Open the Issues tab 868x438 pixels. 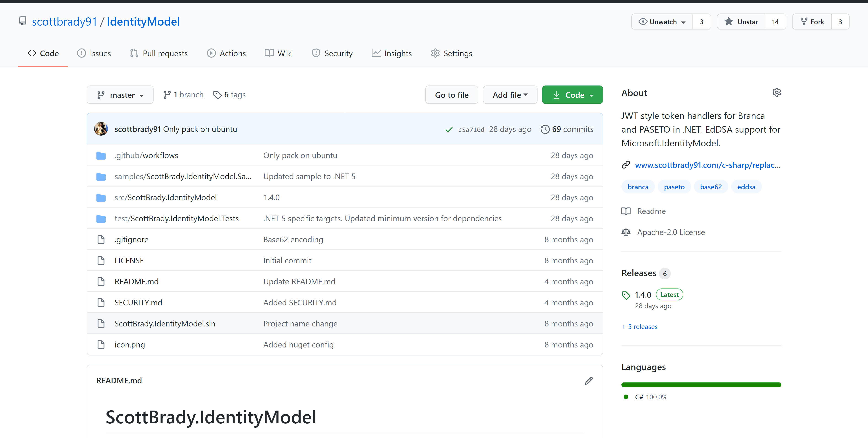(94, 53)
